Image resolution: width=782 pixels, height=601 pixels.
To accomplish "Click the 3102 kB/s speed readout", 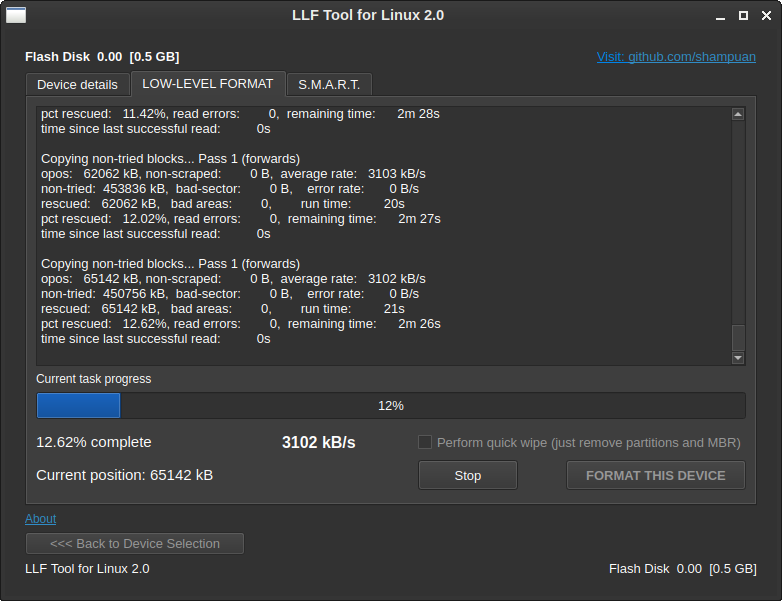I will [x=318, y=442].
